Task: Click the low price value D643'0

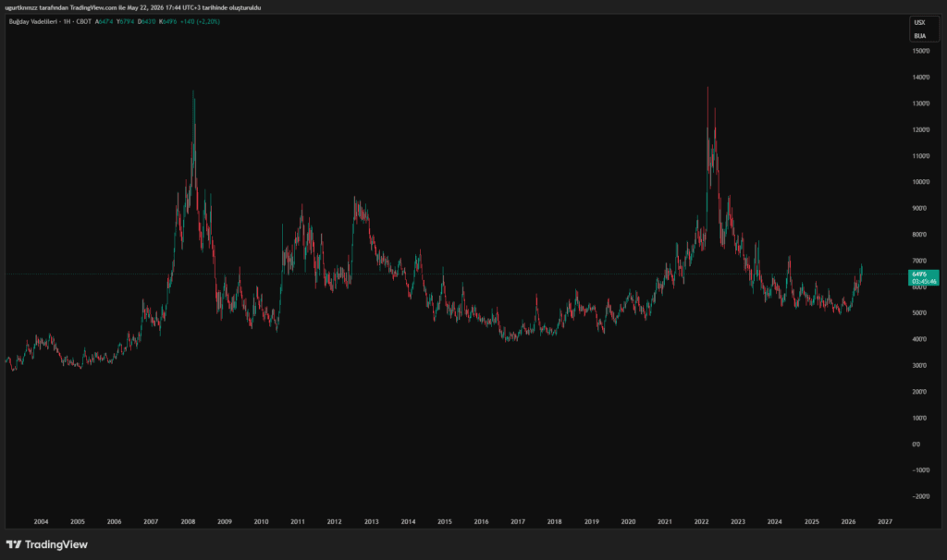Action: tap(147, 22)
